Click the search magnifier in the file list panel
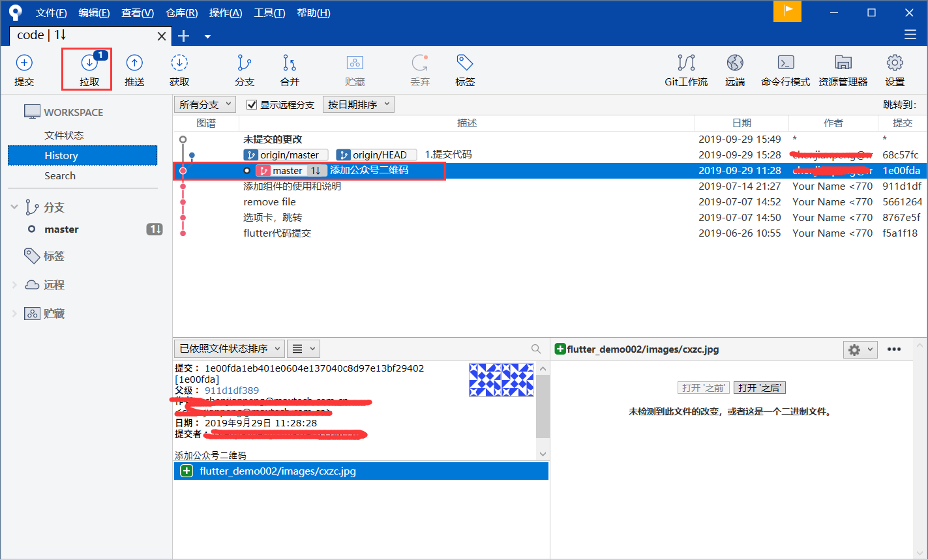928x560 pixels. tap(535, 349)
